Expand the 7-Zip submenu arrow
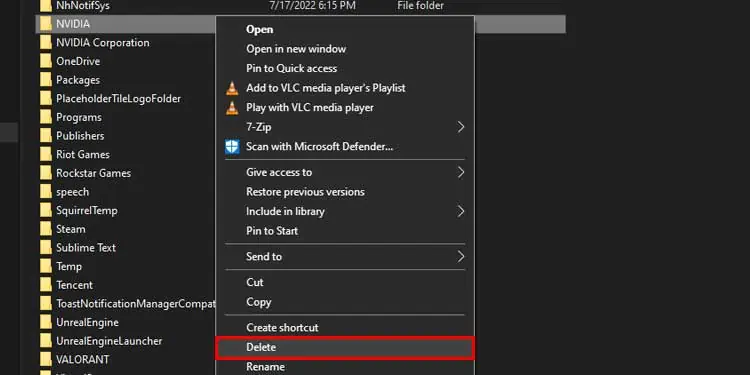This screenshot has height=375, width=750. coord(461,127)
